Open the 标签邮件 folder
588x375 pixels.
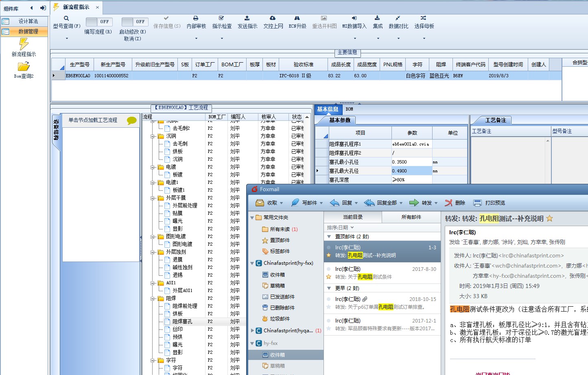(x=276, y=251)
